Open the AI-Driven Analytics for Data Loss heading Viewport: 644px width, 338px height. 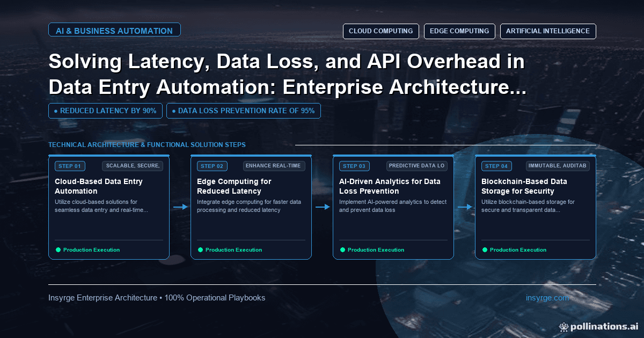point(390,186)
